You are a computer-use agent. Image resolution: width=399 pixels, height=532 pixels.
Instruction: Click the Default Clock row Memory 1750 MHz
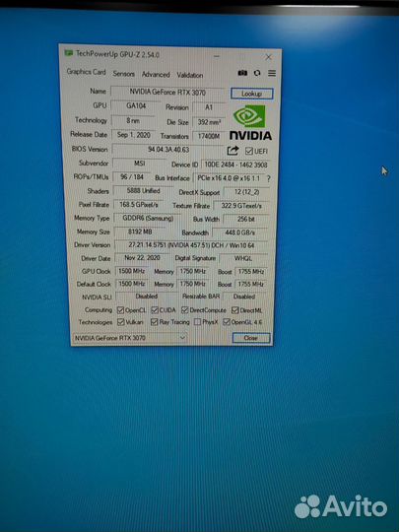(x=192, y=284)
